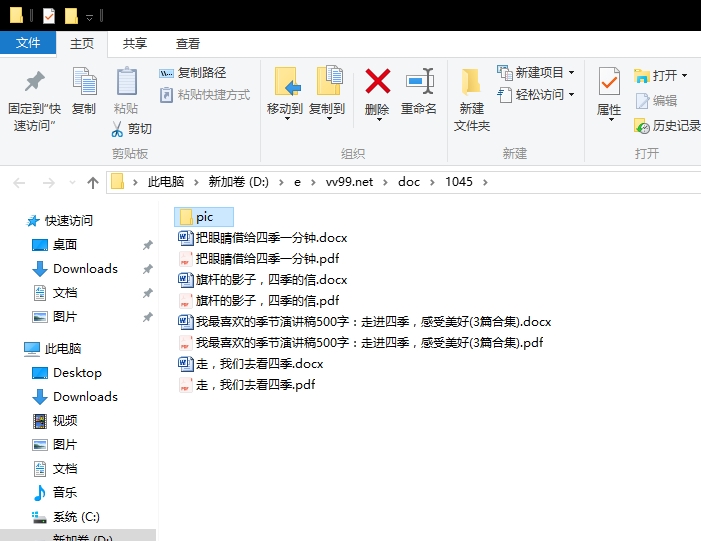Expand the chevron after the 1045 breadcrumb
The image size is (701, 541).
click(486, 182)
